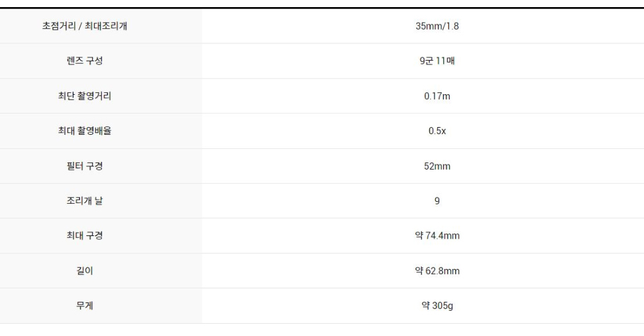Click the divider line beneath the 무게 row

point(322,323)
